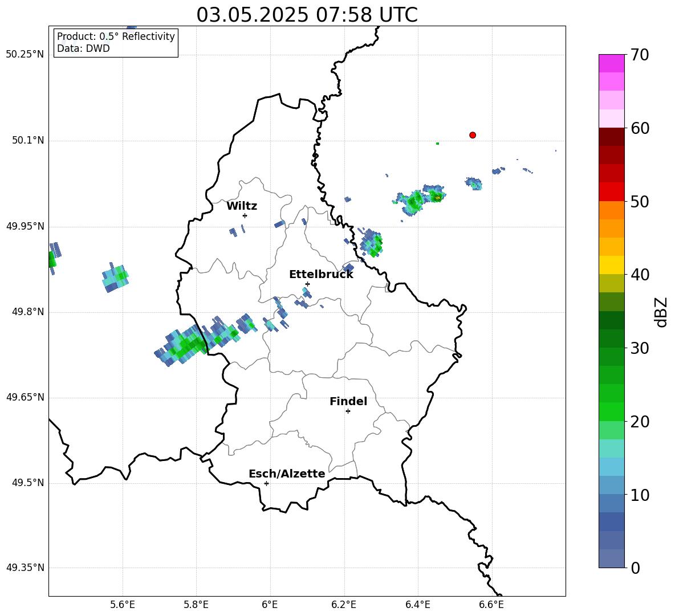Click the red dot radar marker
The image size is (675, 616).
473,135
